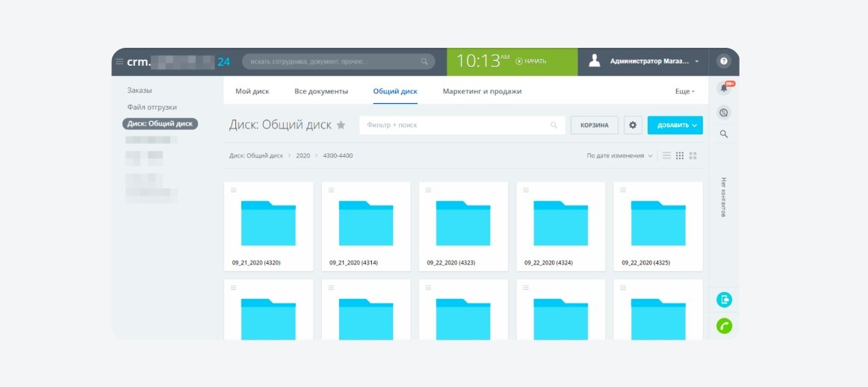The height and width of the screenshot is (387, 868).
Task: Open folder 09_22_2020 (4325)
Action: click(x=658, y=223)
